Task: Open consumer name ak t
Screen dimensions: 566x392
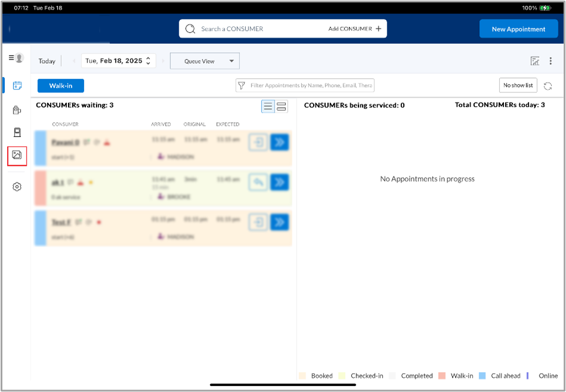Action: point(58,183)
